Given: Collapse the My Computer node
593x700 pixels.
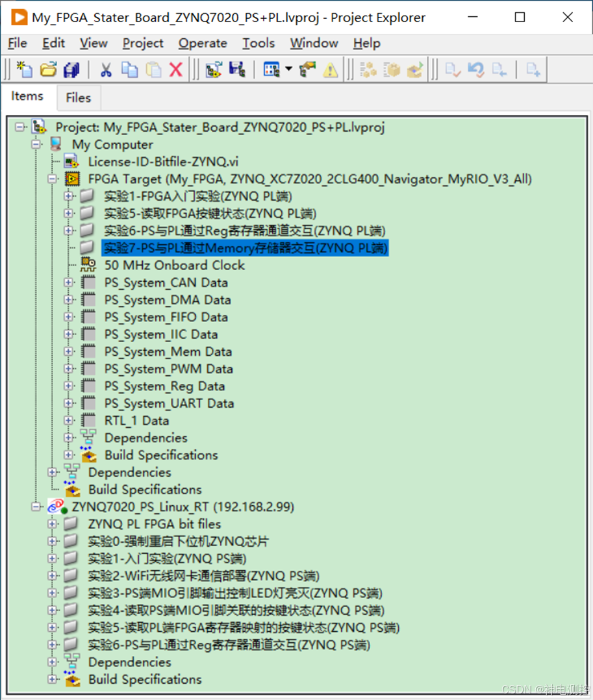Looking at the screenshot, I should (36, 144).
